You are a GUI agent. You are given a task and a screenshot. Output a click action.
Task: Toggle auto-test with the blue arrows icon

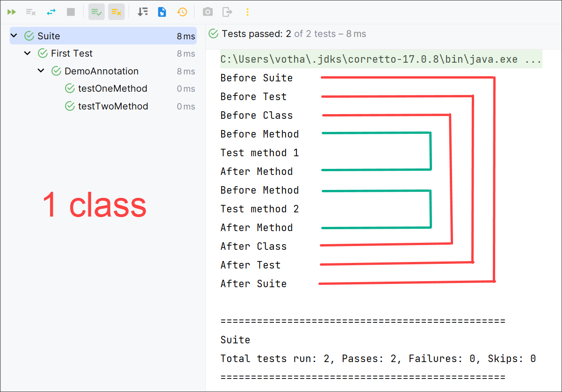tap(51, 12)
